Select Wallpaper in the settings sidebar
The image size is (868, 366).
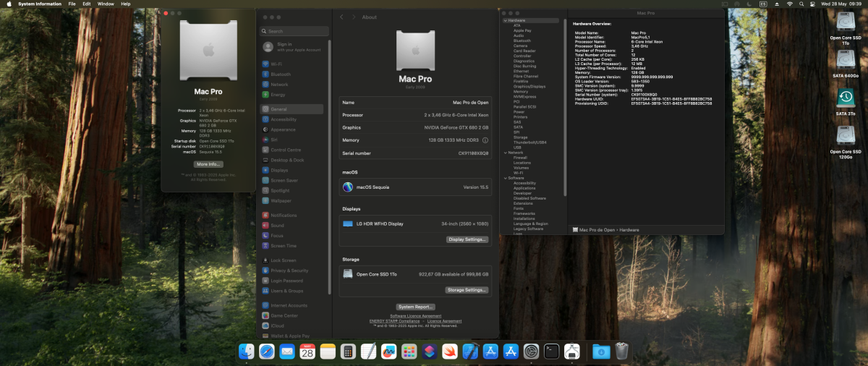(292, 200)
